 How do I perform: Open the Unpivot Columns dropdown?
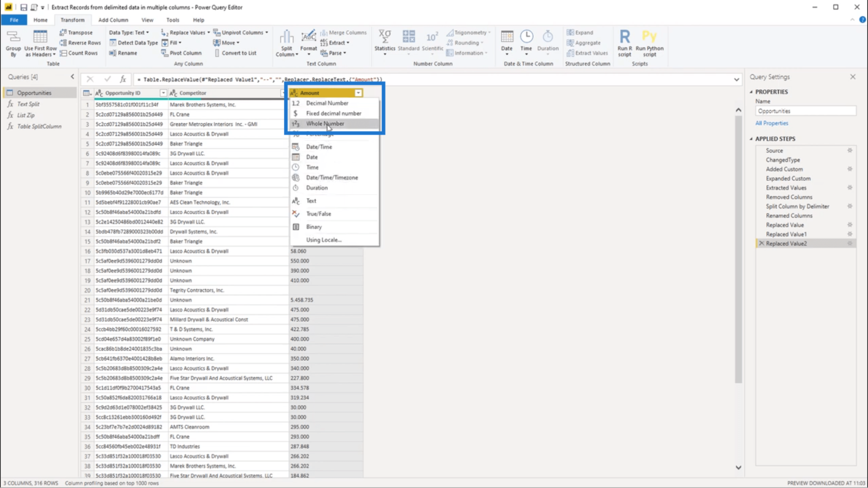(241, 33)
